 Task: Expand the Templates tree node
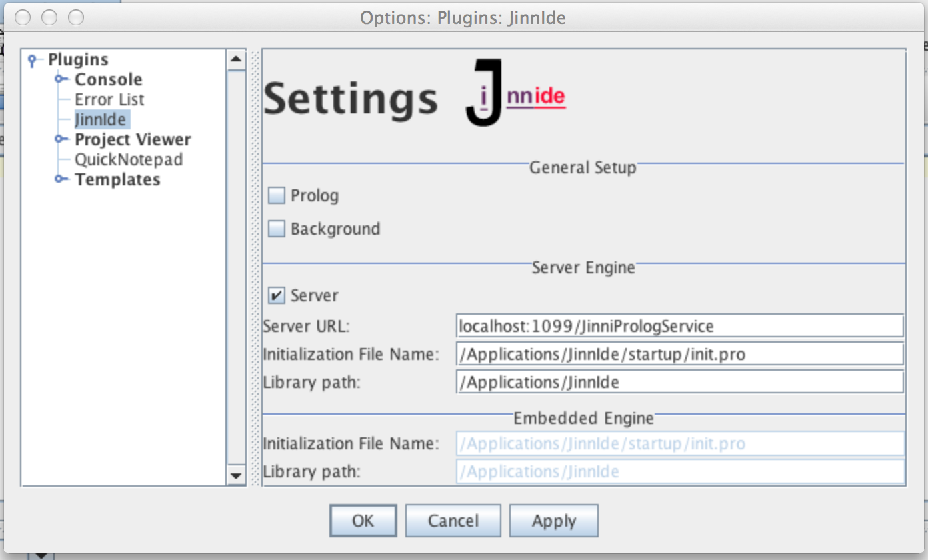point(61,179)
